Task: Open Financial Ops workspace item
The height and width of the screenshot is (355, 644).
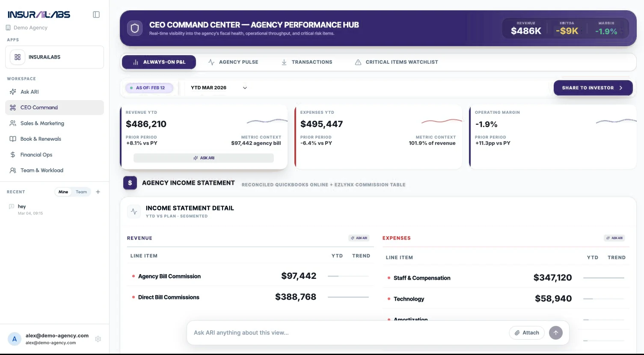Action: (x=54, y=155)
